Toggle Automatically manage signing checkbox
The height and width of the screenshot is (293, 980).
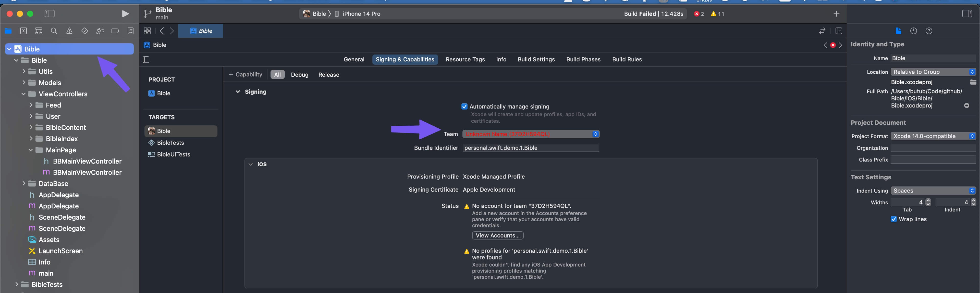464,106
